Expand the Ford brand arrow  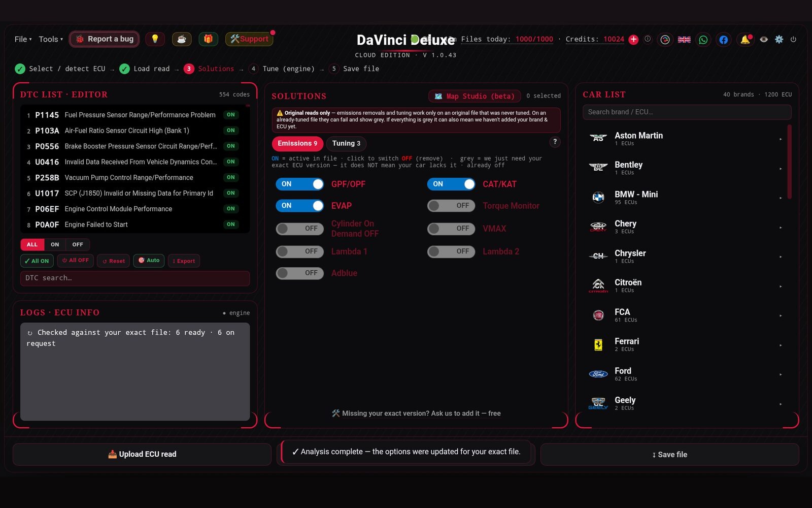(781, 374)
